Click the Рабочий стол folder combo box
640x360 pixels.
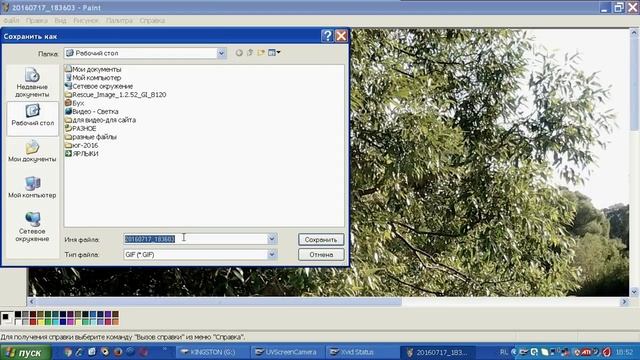[x=145, y=53]
